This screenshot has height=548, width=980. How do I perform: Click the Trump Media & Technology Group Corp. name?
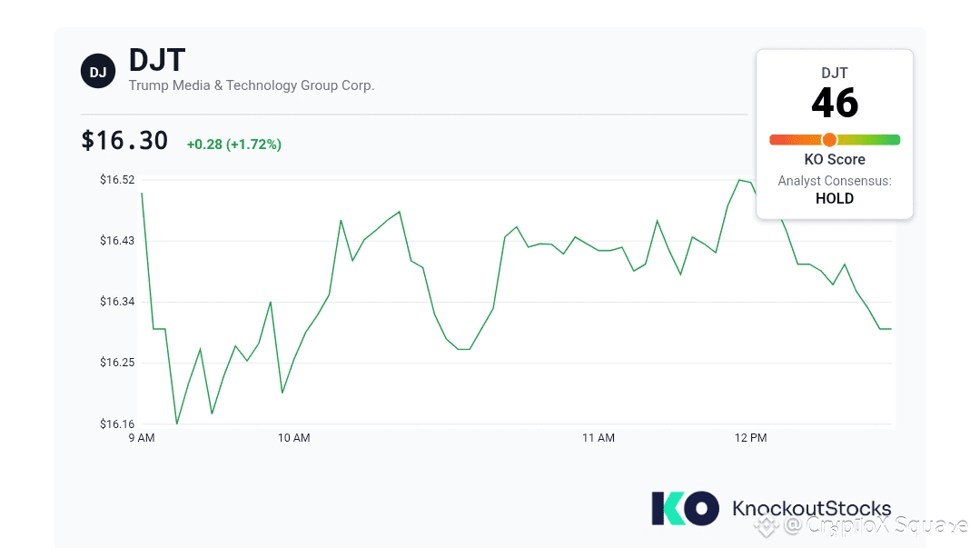click(x=252, y=85)
